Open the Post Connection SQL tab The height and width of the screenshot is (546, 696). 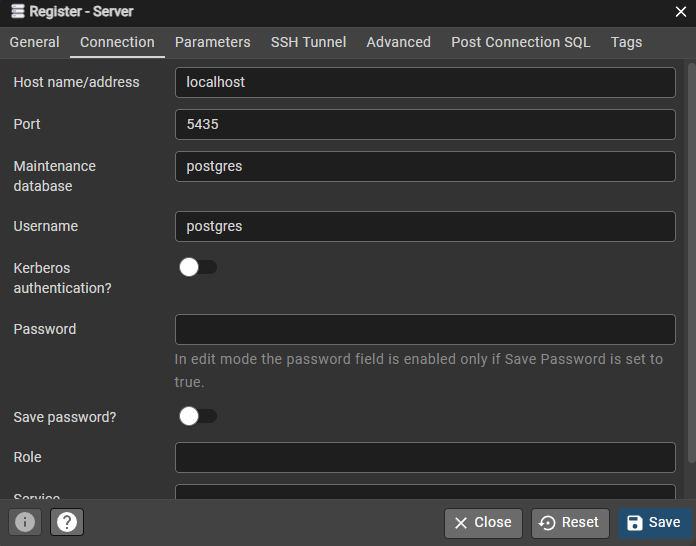(x=521, y=42)
